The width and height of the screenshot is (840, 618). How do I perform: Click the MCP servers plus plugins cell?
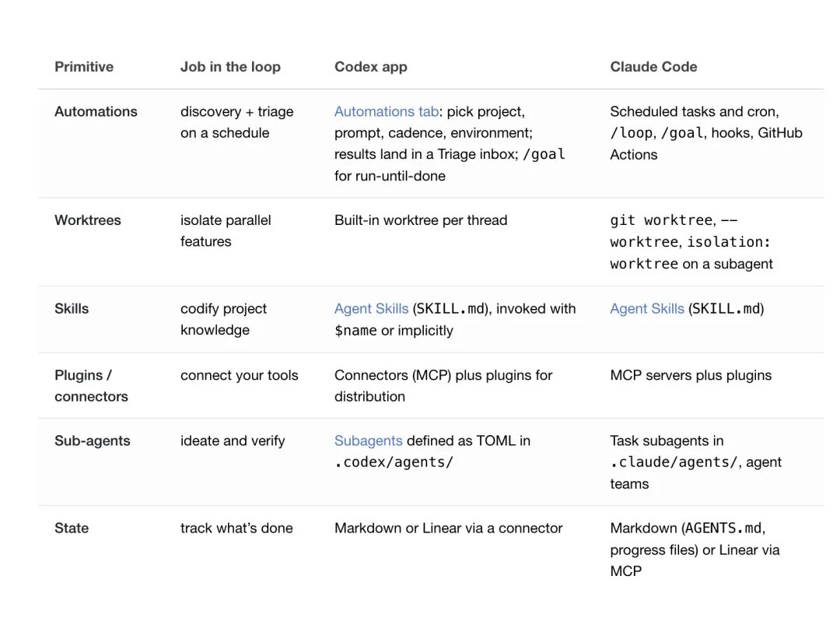tap(691, 375)
